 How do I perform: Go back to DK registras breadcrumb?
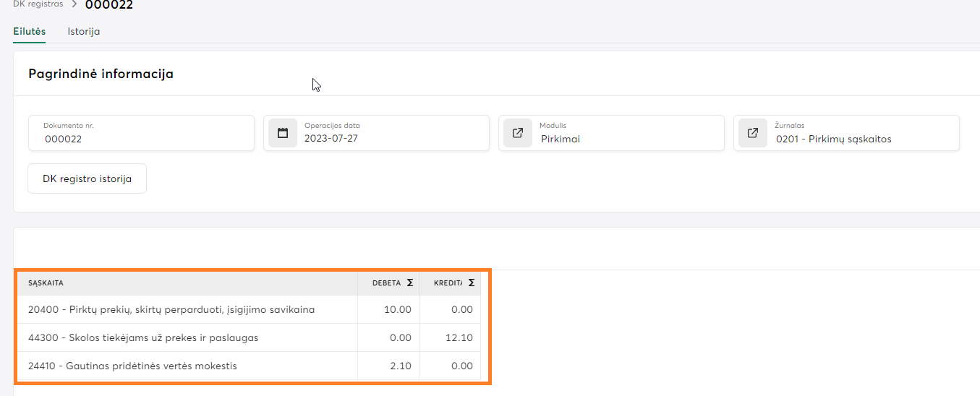pos(38,4)
